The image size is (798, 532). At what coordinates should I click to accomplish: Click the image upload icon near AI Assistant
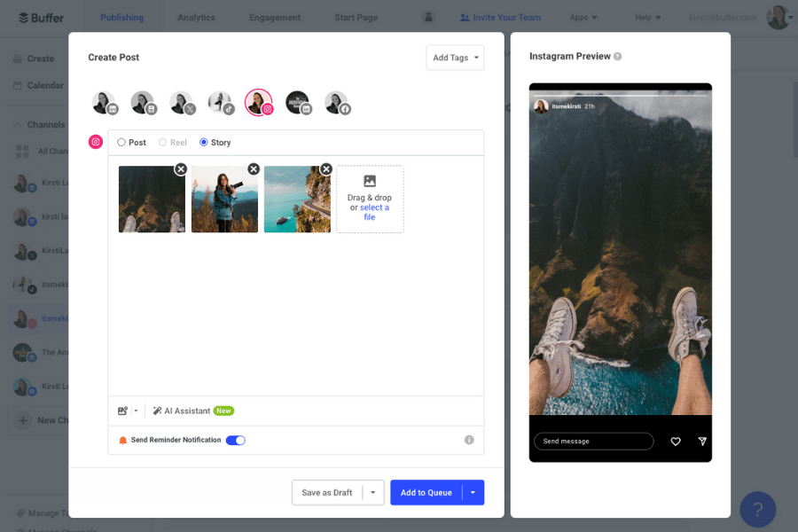[121, 411]
